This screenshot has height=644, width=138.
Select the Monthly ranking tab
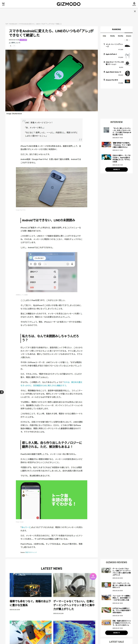(x=120, y=36)
